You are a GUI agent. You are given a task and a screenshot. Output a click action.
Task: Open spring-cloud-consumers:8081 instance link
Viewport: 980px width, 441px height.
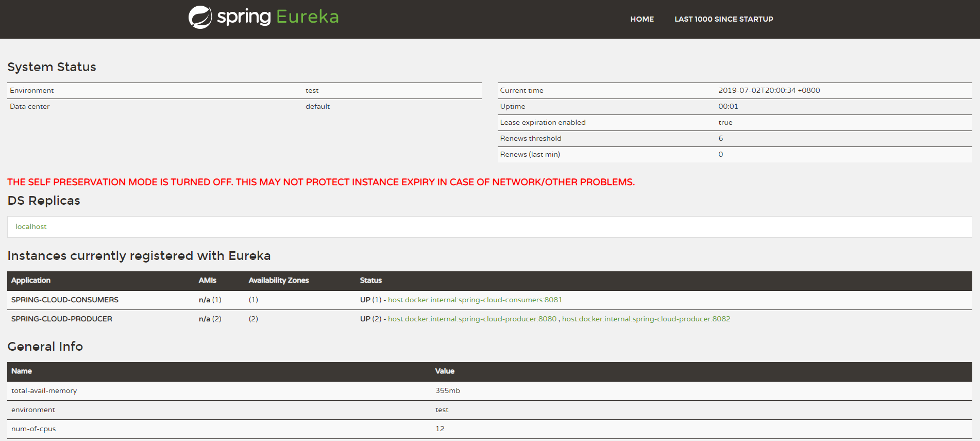tap(475, 300)
